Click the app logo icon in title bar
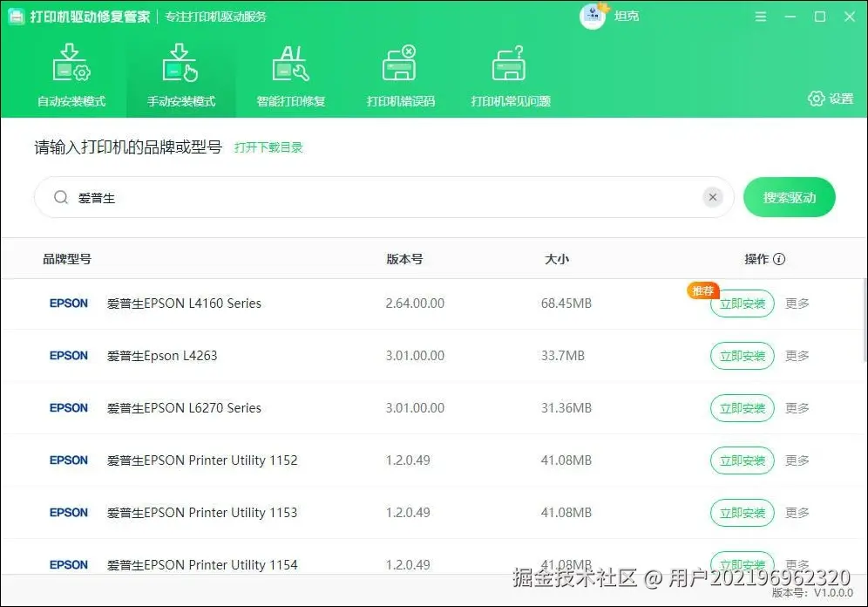868x607 pixels. [17, 17]
